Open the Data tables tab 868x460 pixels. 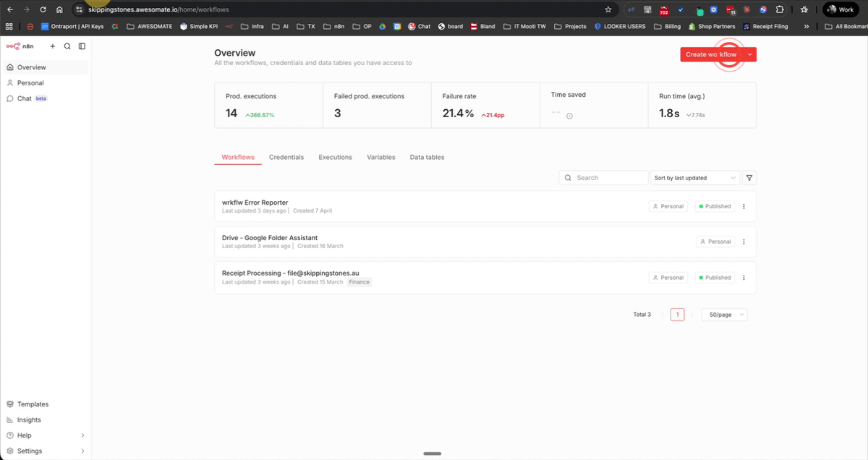coord(427,157)
